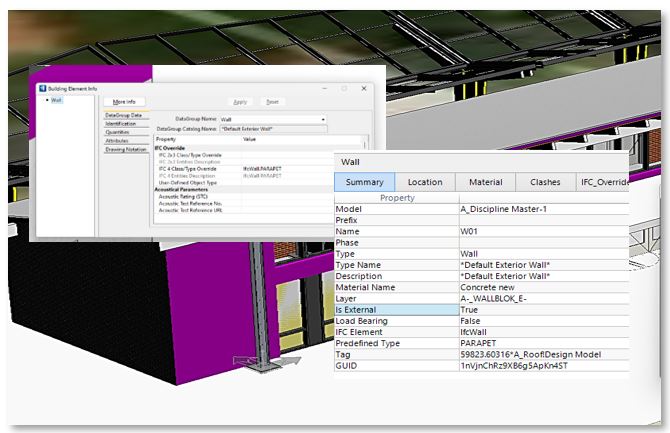Viewport: 670px width, 433px height.
Task: Switch to the Material tab
Action: point(485,182)
